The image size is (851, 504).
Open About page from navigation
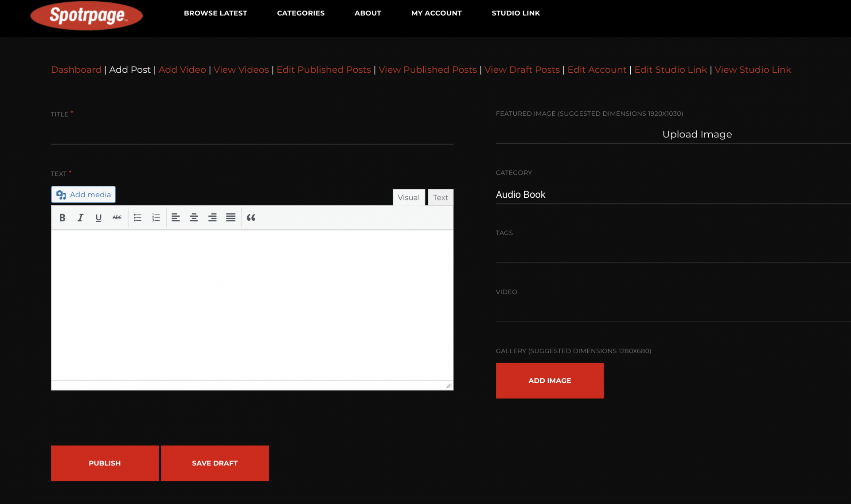pyautogui.click(x=368, y=13)
